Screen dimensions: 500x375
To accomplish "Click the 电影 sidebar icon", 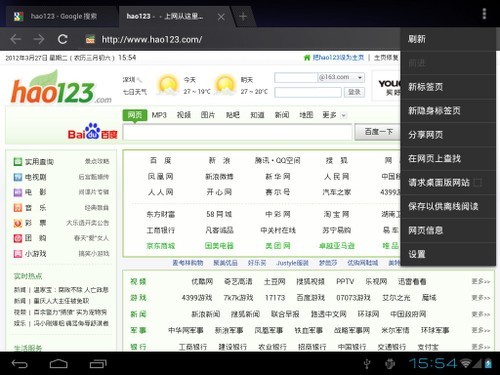I will tap(18, 192).
